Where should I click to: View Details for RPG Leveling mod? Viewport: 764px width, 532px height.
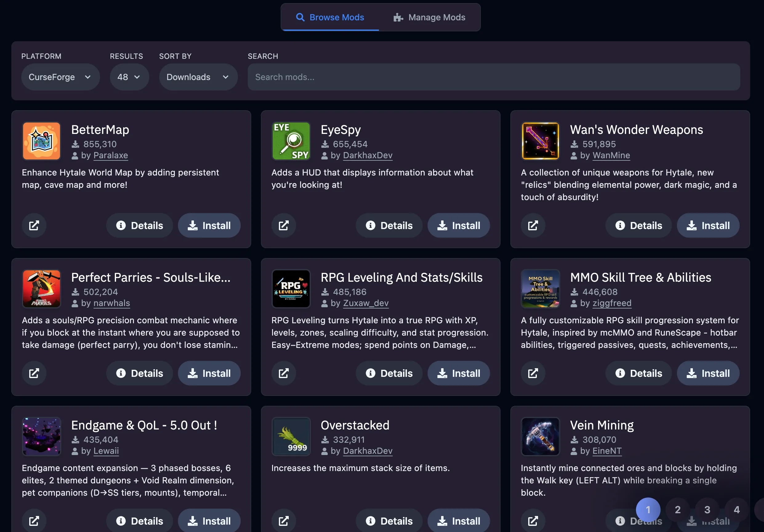(x=389, y=373)
